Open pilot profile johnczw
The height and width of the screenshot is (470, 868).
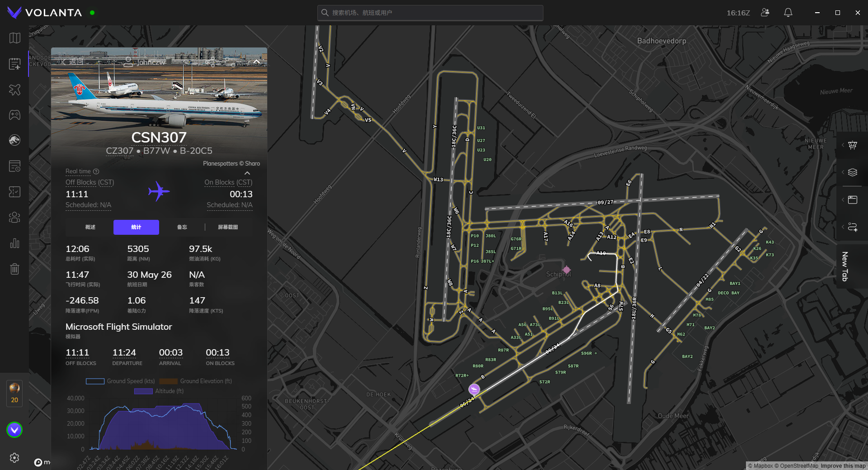[146, 62]
